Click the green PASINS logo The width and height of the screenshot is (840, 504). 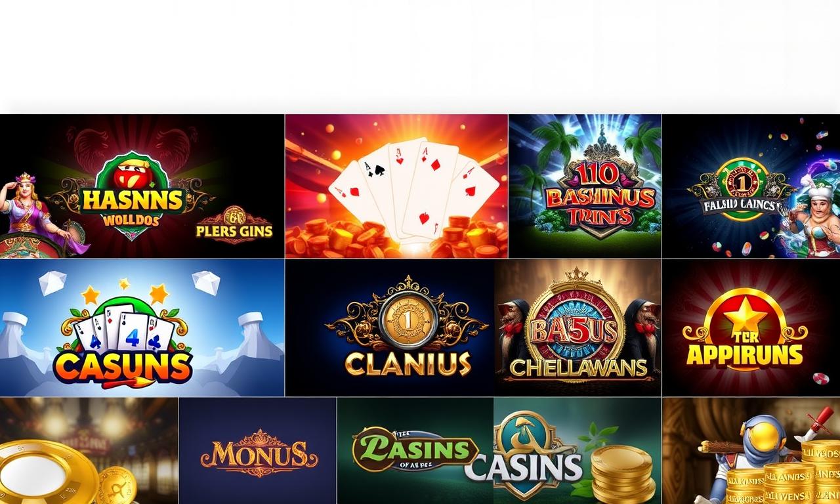(x=415, y=450)
